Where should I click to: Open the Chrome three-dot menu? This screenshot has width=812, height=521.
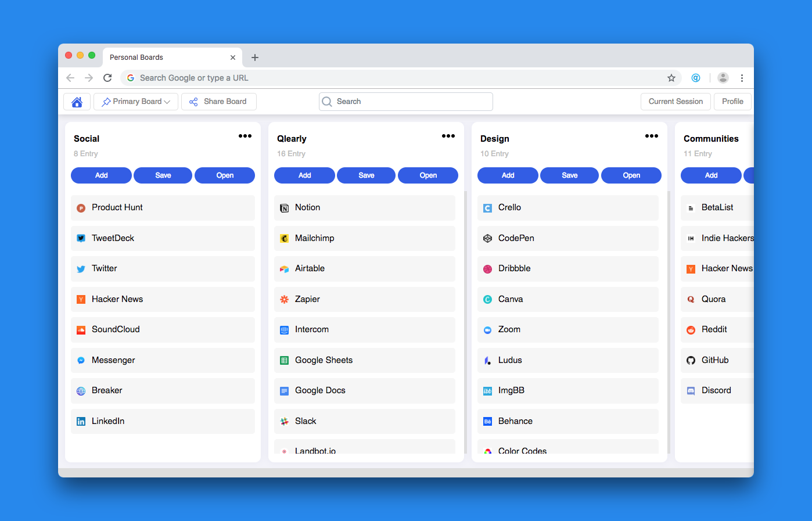742,78
